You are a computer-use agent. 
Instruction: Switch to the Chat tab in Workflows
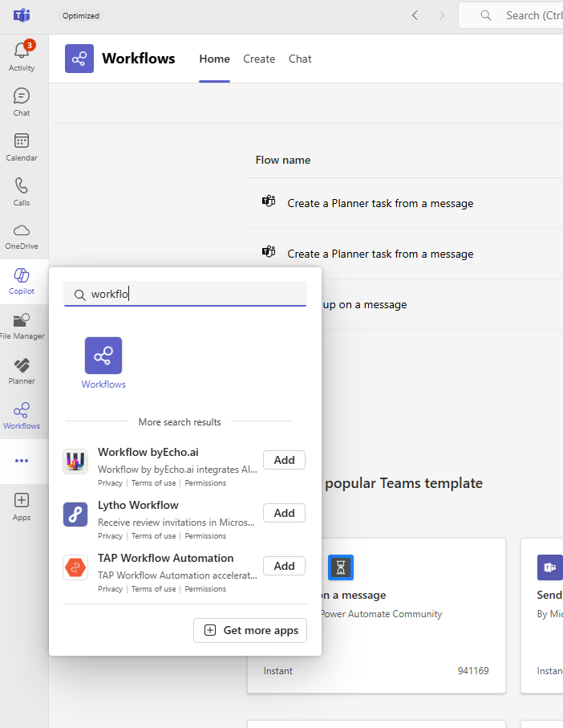tap(300, 59)
